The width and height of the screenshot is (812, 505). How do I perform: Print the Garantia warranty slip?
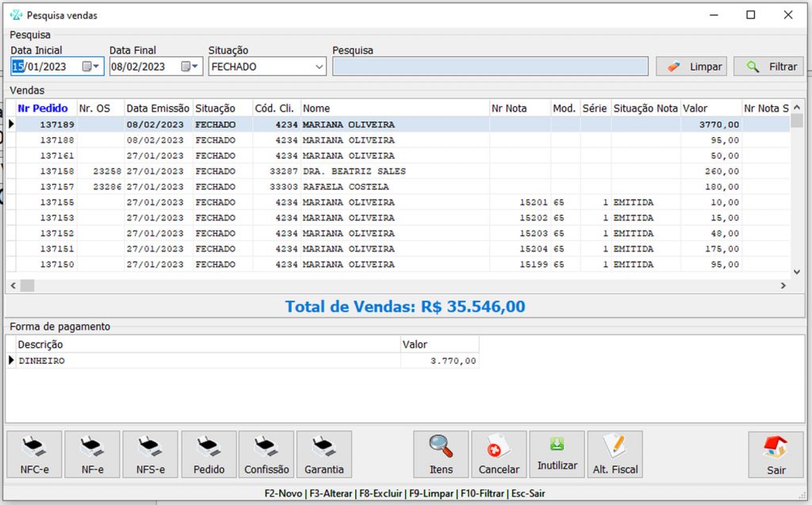[324, 455]
